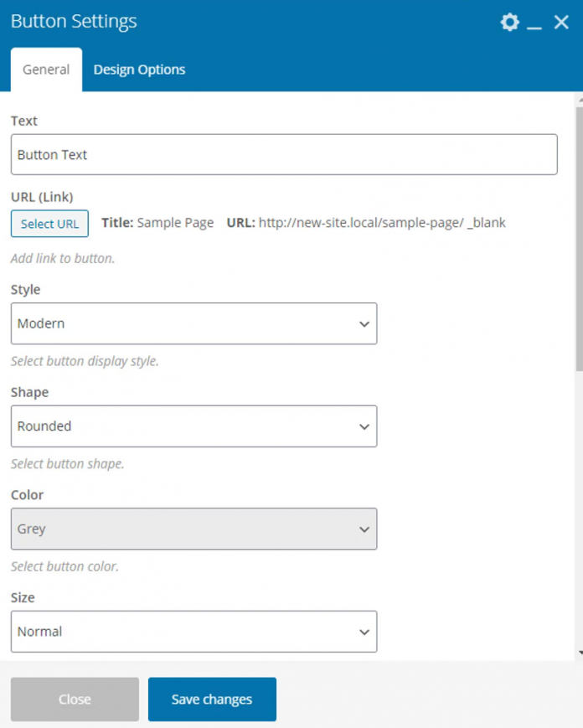
Task: Click the 'Sample Page' title text
Action: [x=175, y=223]
